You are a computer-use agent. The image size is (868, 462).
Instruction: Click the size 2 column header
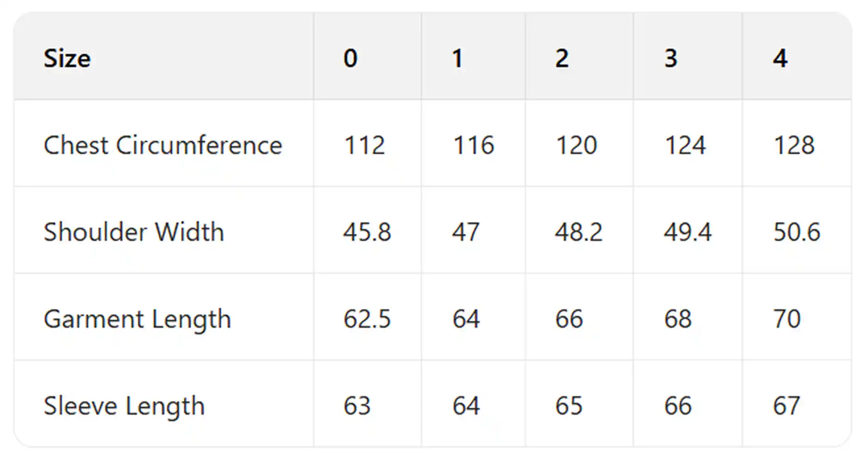pyautogui.click(x=562, y=59)
